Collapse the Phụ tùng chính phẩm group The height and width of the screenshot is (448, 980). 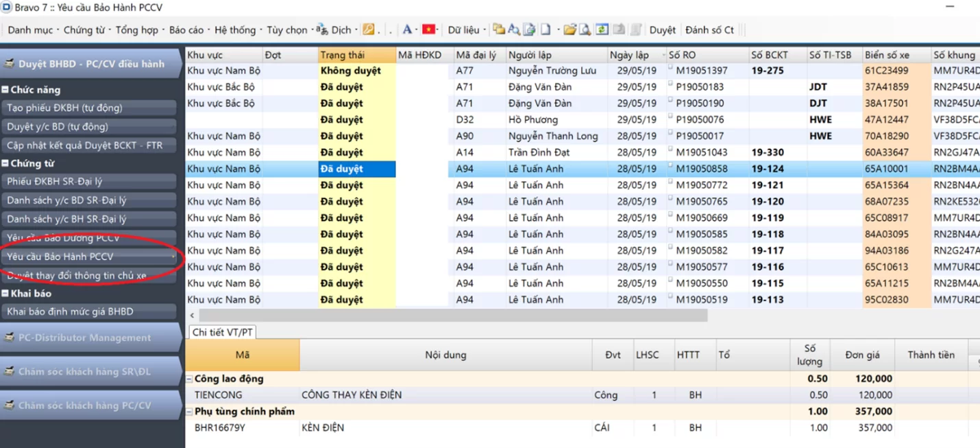(x=189, y=412)
